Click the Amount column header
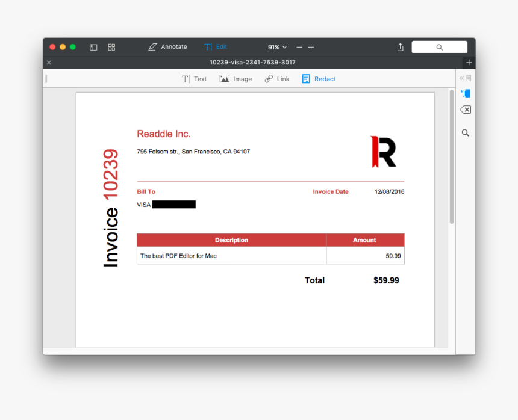Viewport: 518px width, 420px height. click(365, 240)
